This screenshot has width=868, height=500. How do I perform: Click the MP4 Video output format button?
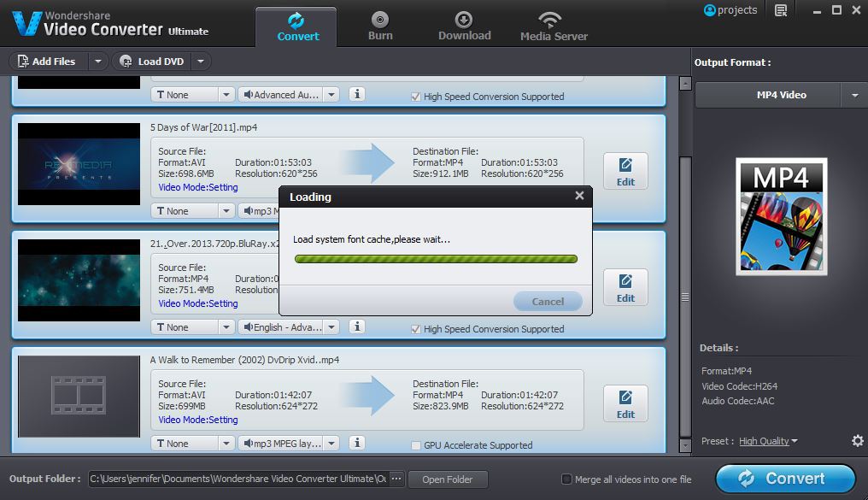click(x=768, y=95)
